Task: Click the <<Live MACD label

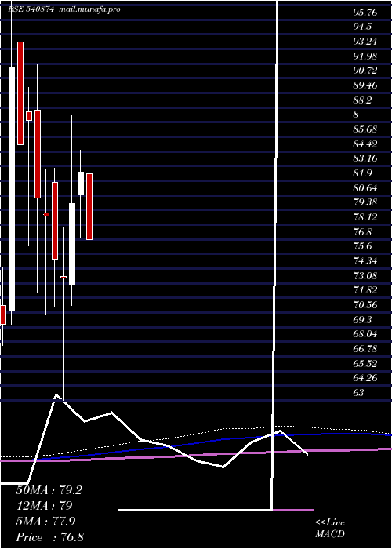Action: [330, 529]
